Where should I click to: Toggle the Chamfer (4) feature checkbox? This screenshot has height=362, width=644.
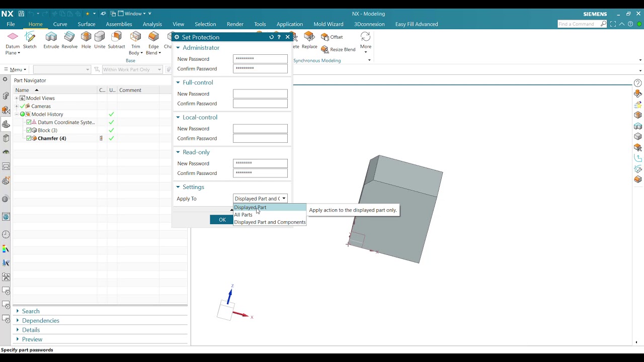(29, 138)
